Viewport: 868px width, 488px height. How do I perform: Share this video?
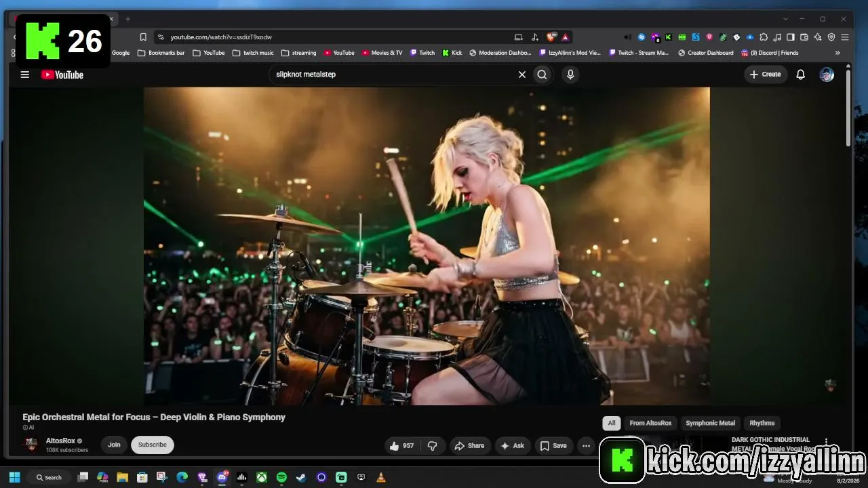tap(469, 445)
